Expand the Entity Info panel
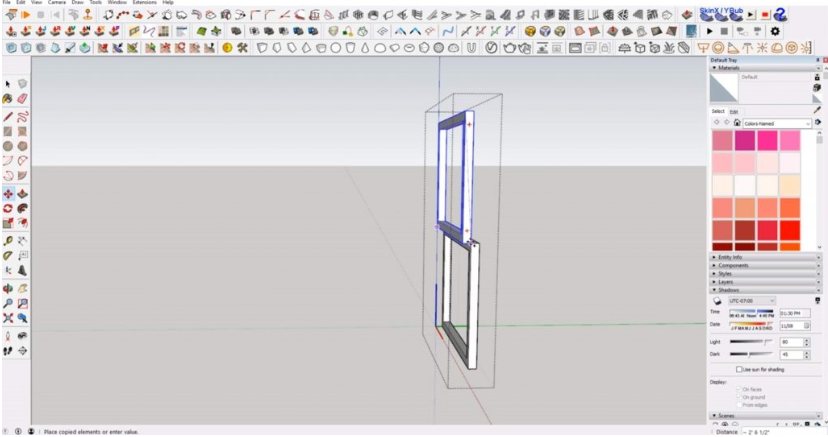Viewport: 828px width, 437px height. pyautogui.click(x=766, y=257)
